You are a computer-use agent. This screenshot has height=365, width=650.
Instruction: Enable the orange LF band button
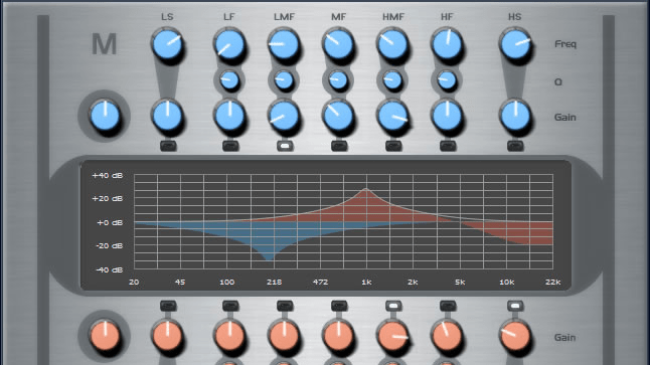click(230, 306)
